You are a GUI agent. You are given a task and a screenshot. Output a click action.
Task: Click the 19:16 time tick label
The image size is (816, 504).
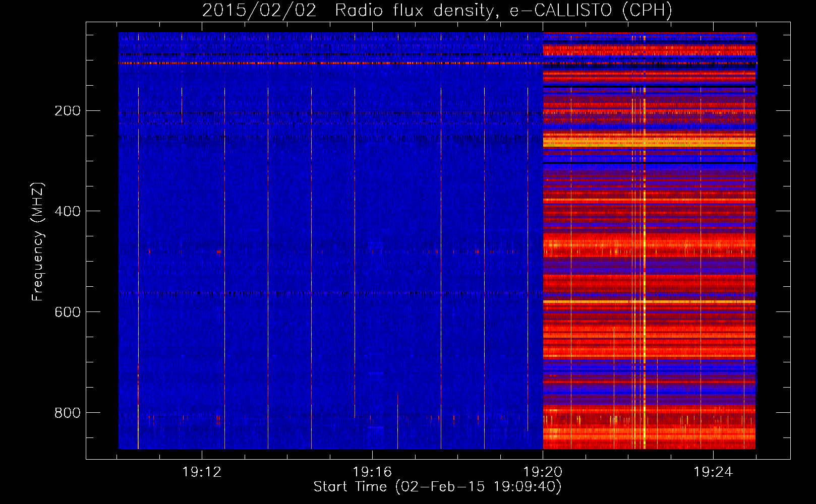372,472
